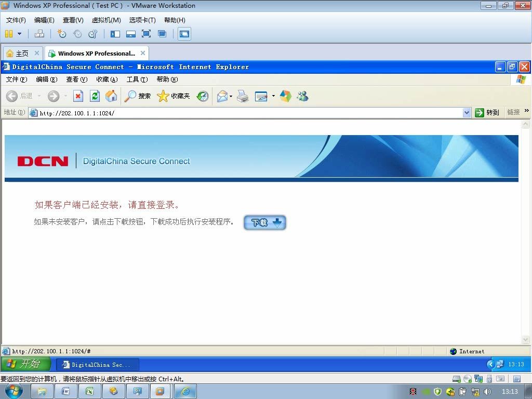Click the IE page scrollbar down arrow
Viewport: 532px width, 399px height.
click(525, 339)
